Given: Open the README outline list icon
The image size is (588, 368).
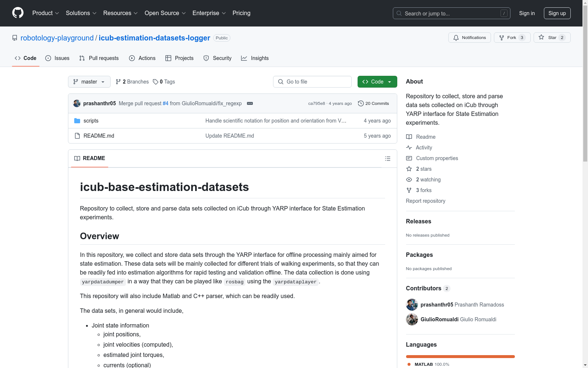Looking at the screenshot, I should tap(388, 159).
